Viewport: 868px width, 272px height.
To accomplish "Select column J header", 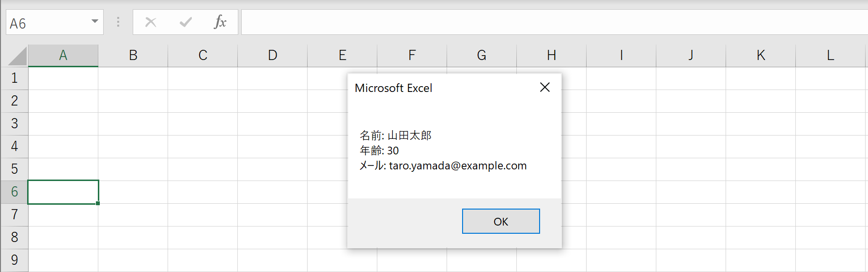I will (x=691, y=56).
